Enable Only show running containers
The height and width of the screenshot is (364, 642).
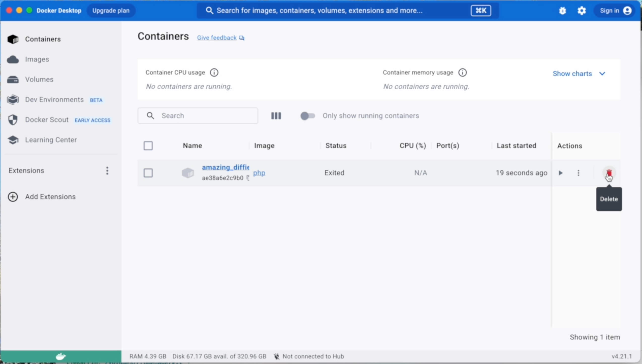307,116
